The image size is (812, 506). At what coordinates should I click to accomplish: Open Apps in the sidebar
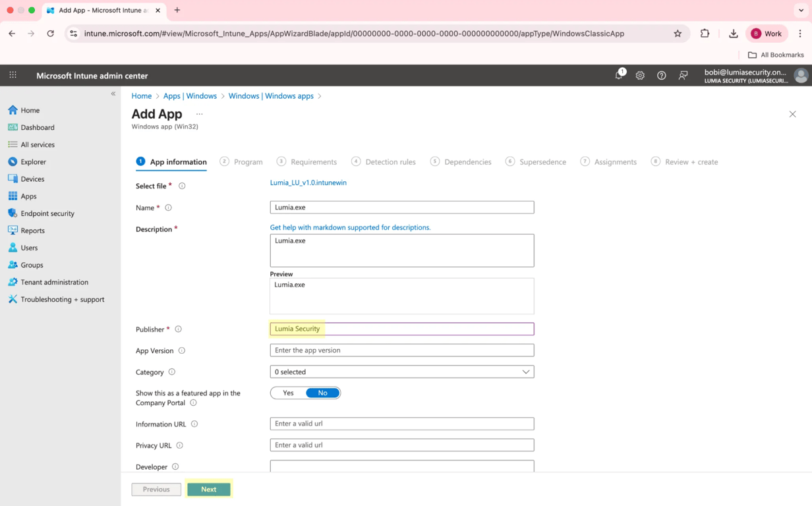click(28, 196)
